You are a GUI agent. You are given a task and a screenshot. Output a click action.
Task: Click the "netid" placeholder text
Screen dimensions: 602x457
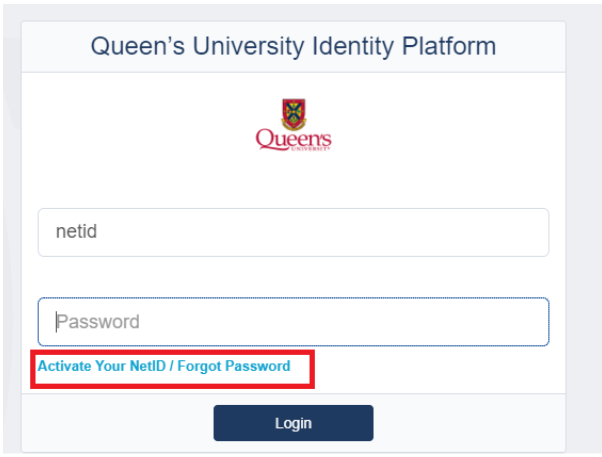point(76,232)
